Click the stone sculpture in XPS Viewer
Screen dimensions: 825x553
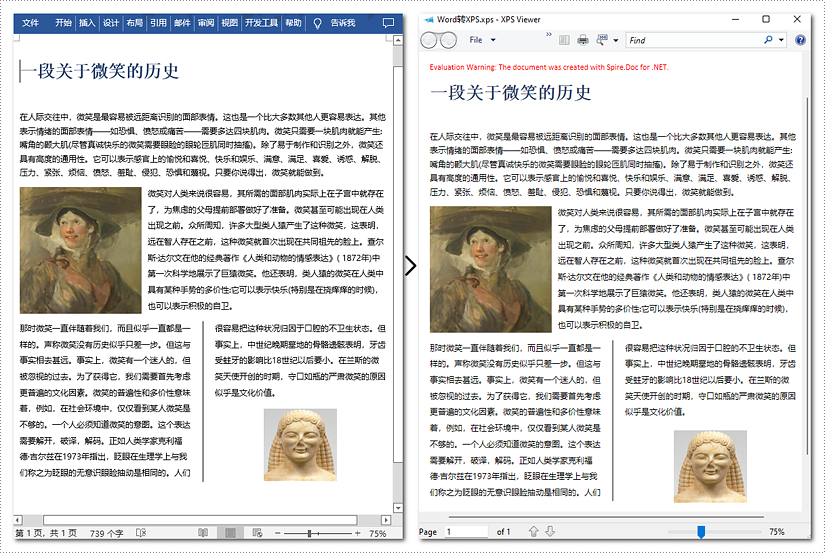point(710,466)
